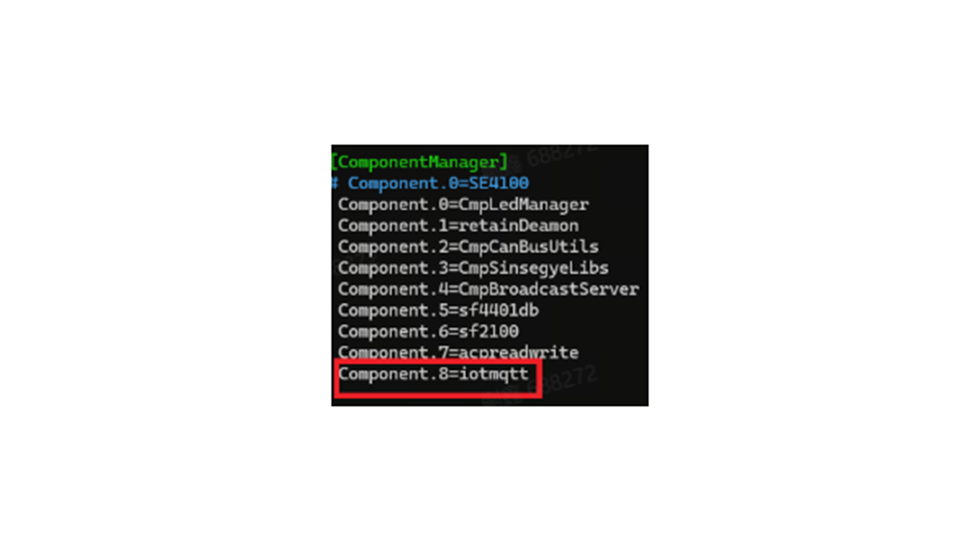The image size is (980, 551).
Task: Click the iotmqtt value inside red box
Action: 494,374
